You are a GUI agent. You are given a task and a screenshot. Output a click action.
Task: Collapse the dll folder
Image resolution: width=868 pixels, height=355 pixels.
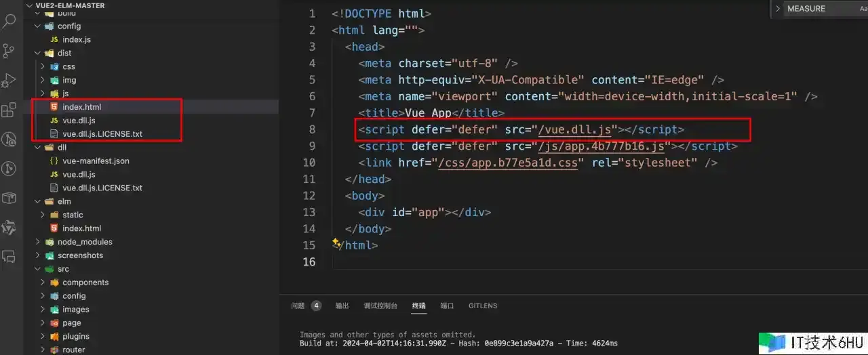(38, 147)
